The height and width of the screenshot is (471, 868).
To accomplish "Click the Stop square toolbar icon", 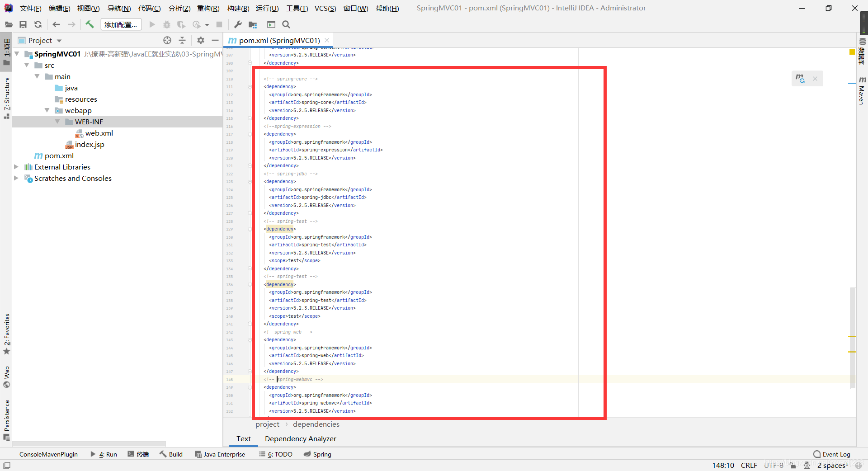I will (x=219, y=24).
